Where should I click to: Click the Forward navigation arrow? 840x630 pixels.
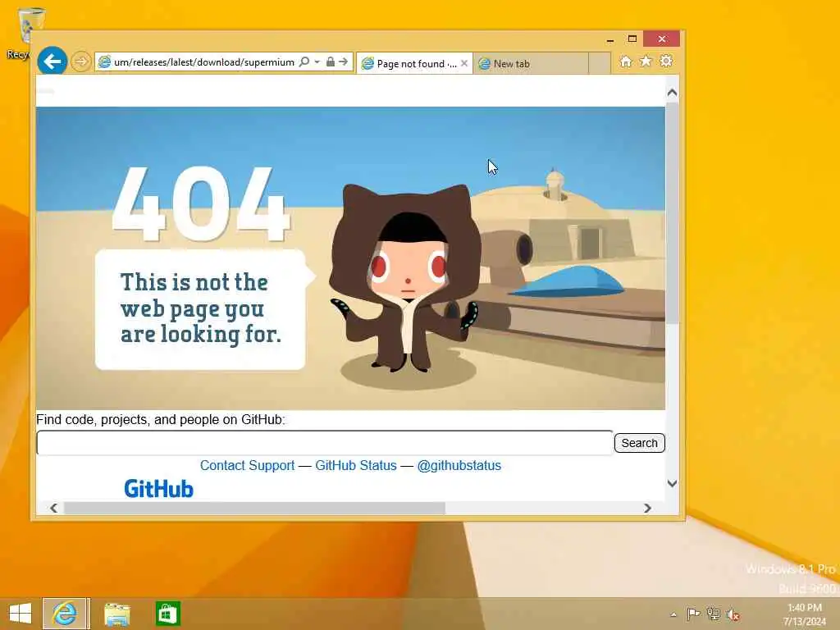point(81,62)
